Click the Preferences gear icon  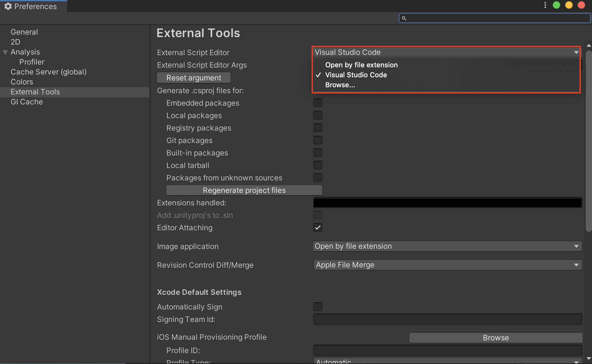[x=8, y=6]
